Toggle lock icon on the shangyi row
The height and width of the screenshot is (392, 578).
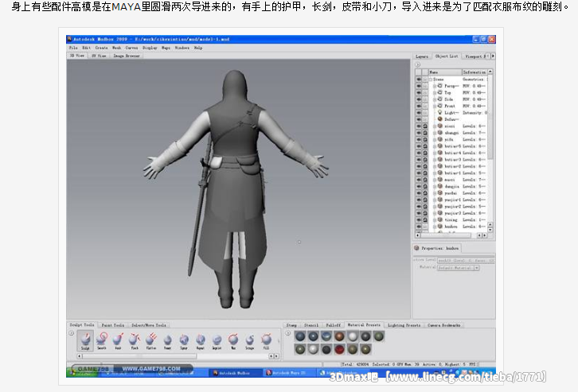coord(425,133)
